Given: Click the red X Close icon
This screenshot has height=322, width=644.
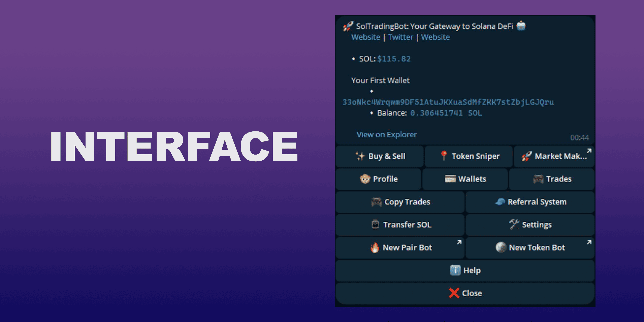Looking at the screenshot, I should (454, 293).
